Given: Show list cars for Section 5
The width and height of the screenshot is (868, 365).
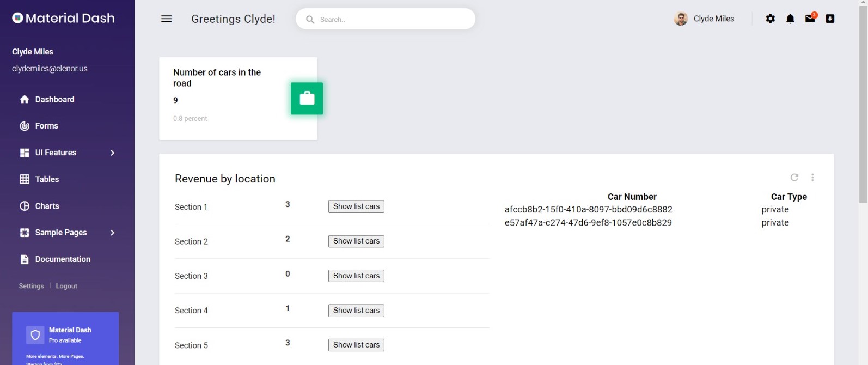Looking at the screenshot, I should [x=356, y=345].
